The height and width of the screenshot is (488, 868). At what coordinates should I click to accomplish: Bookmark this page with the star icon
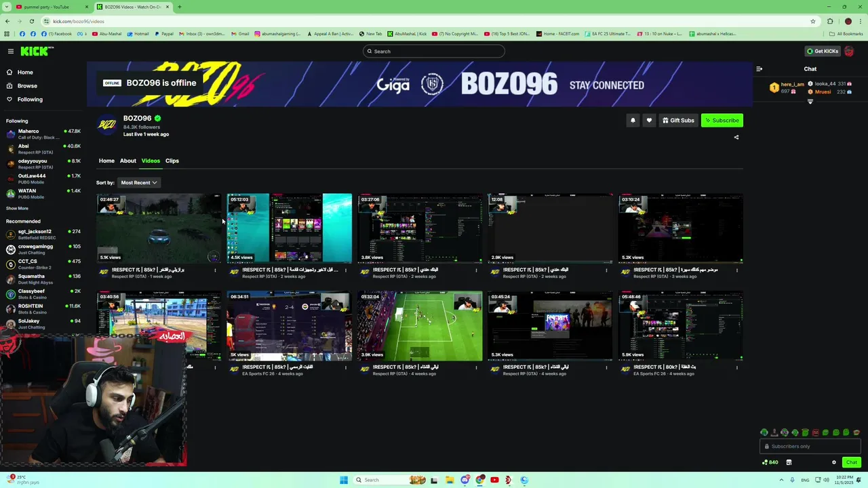pos(813,21)
